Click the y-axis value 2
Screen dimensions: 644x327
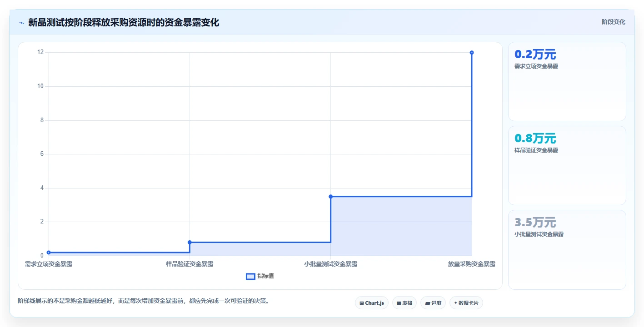(x=42, y=222)
